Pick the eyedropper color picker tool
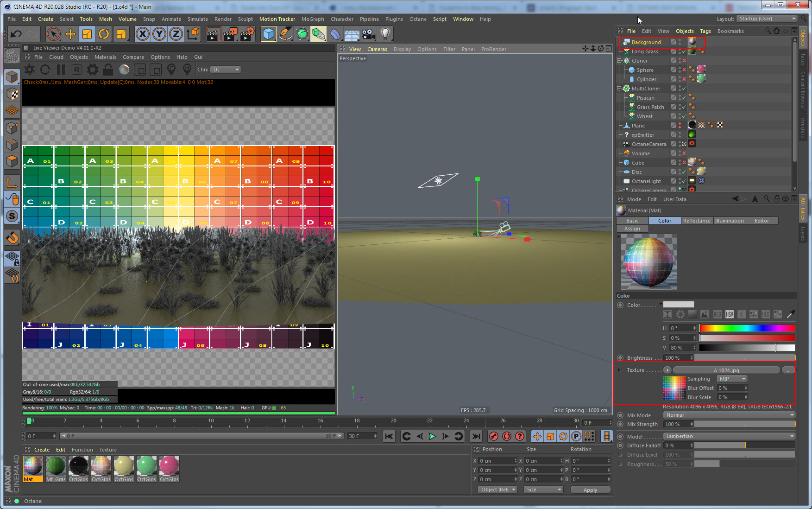The width and height of the screenshot is (812, 509). [x=790, y=314]
